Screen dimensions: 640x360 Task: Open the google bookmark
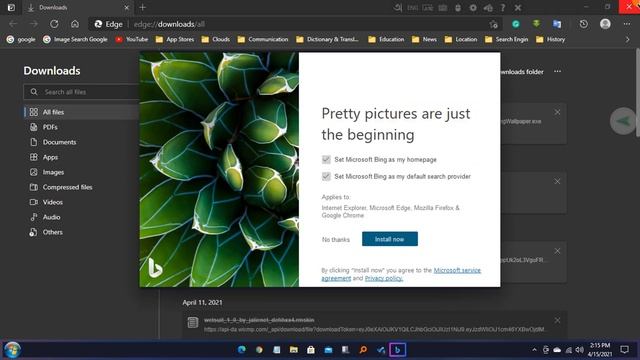[21, 40]
